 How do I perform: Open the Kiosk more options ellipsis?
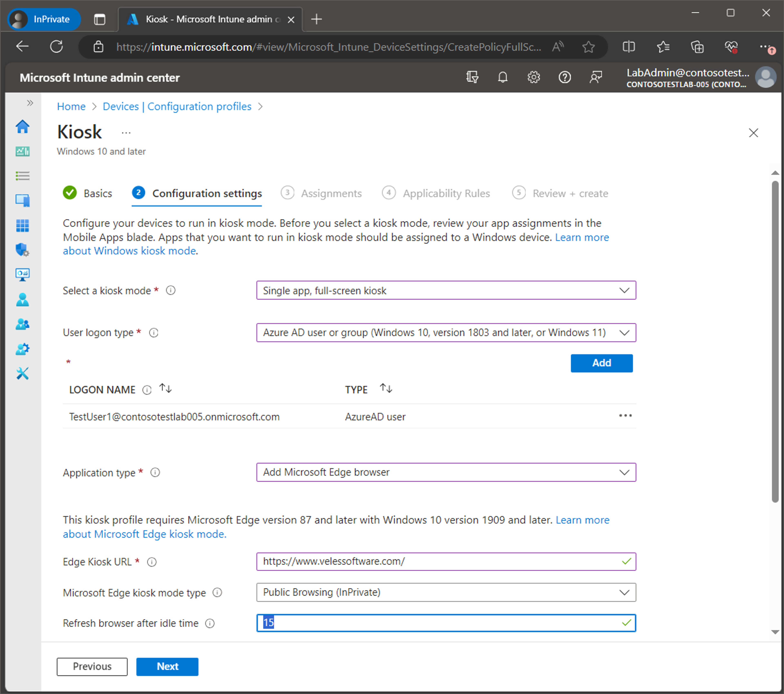tap(126, 133)
